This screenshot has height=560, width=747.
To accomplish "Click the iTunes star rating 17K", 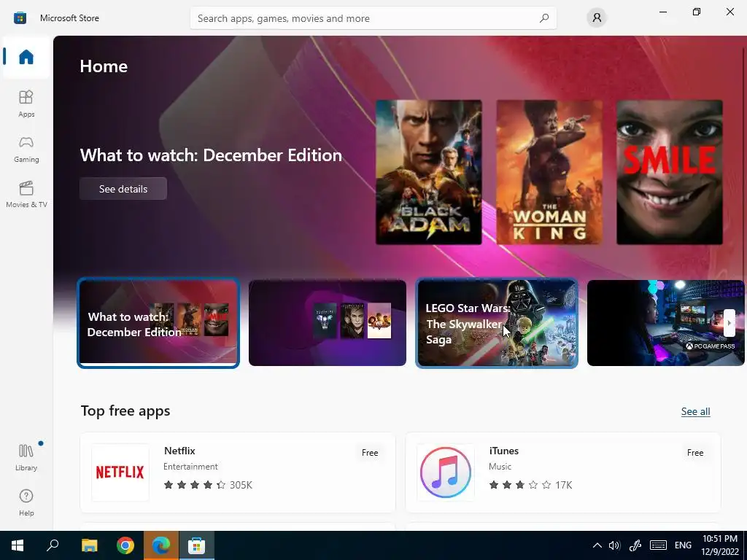I will (530, 485).
